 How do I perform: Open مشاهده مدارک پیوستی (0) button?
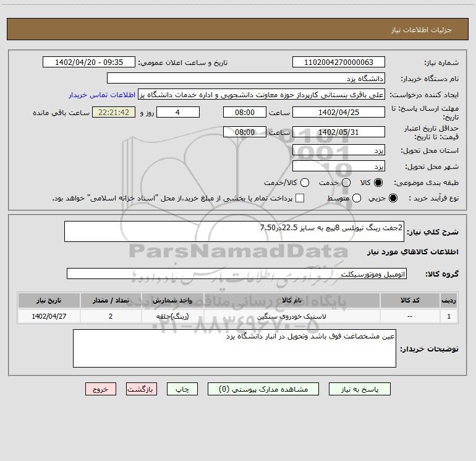(x=263, y=389)
